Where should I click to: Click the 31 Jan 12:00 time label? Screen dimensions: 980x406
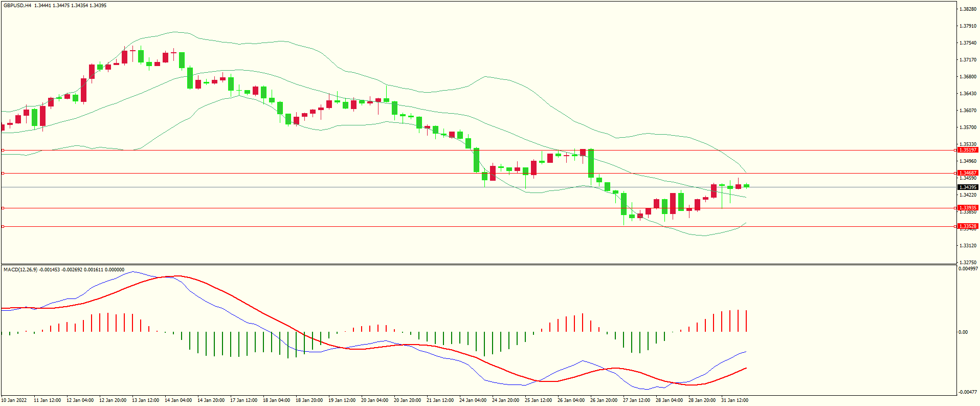pyautogui.click(x=734, y=400)
